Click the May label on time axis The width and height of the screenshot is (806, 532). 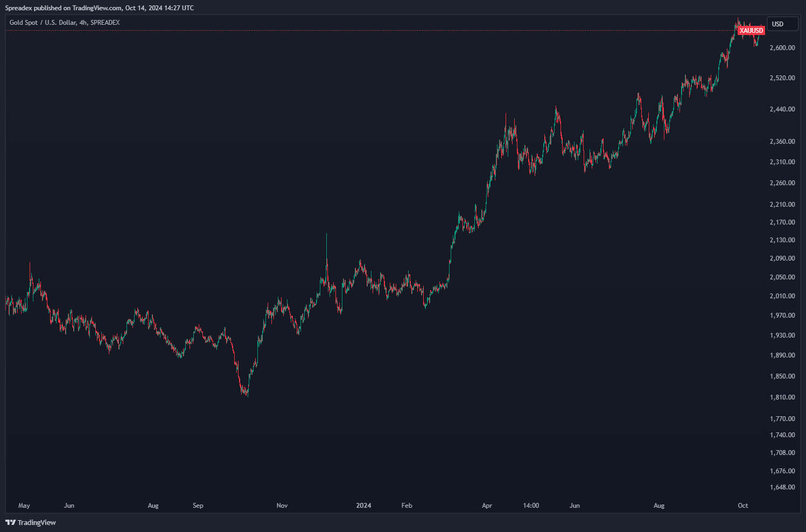click(x=24, y=506)
